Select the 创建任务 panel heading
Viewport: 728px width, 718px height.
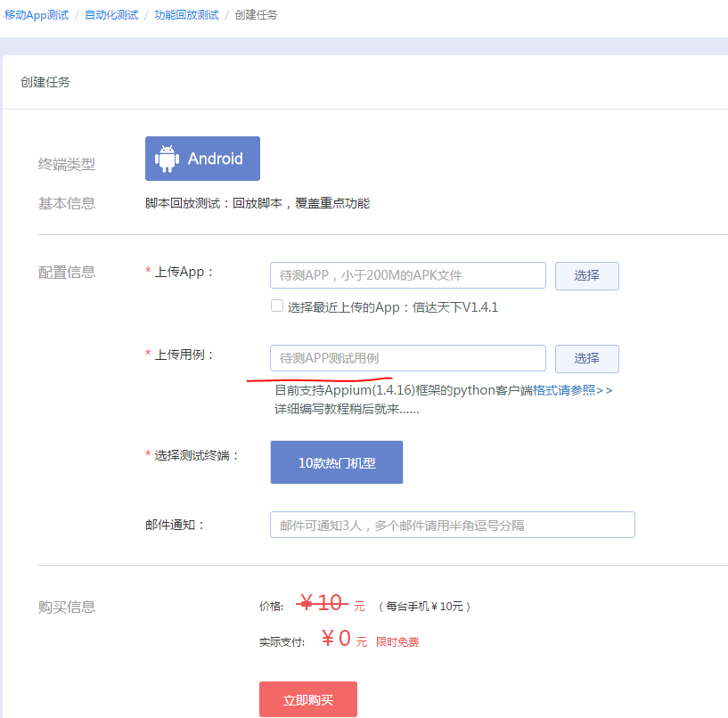(45, 82)
